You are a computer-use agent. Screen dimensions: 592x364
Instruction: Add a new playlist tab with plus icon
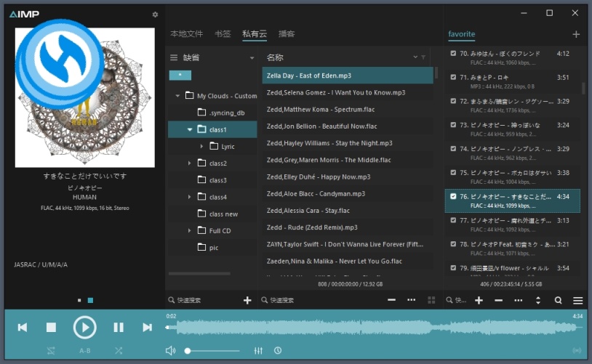click(576, 34)
